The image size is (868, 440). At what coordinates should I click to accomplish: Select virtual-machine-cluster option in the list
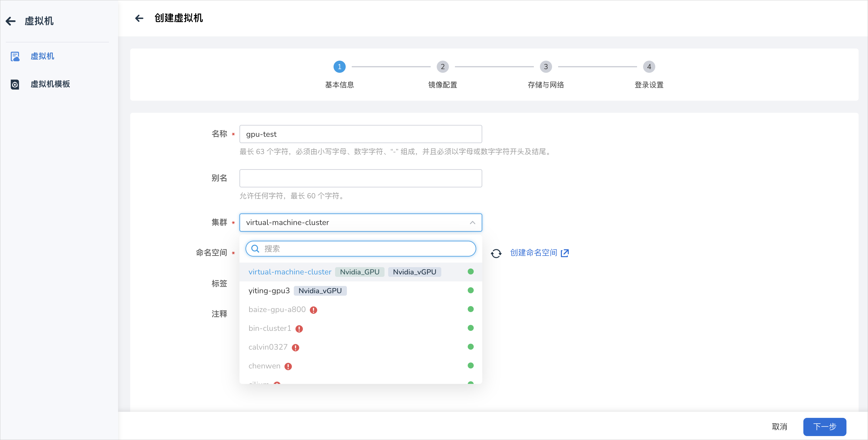point(361,272)
